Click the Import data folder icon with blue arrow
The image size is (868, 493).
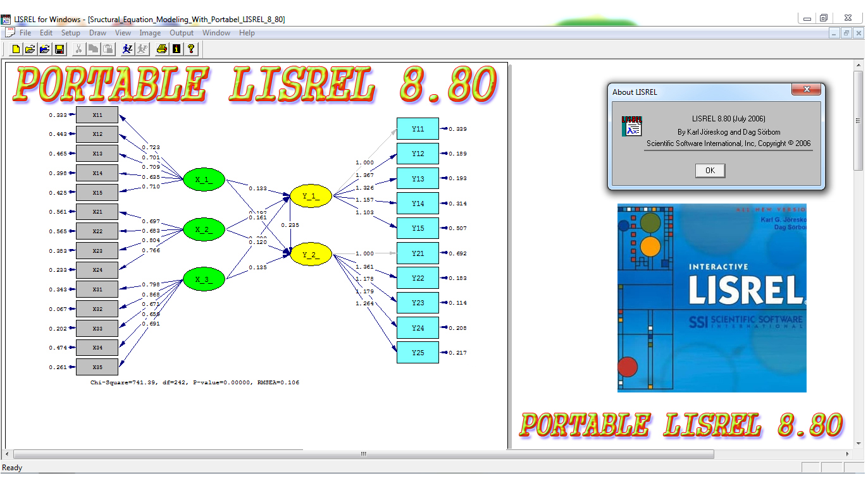pos(44,49)
